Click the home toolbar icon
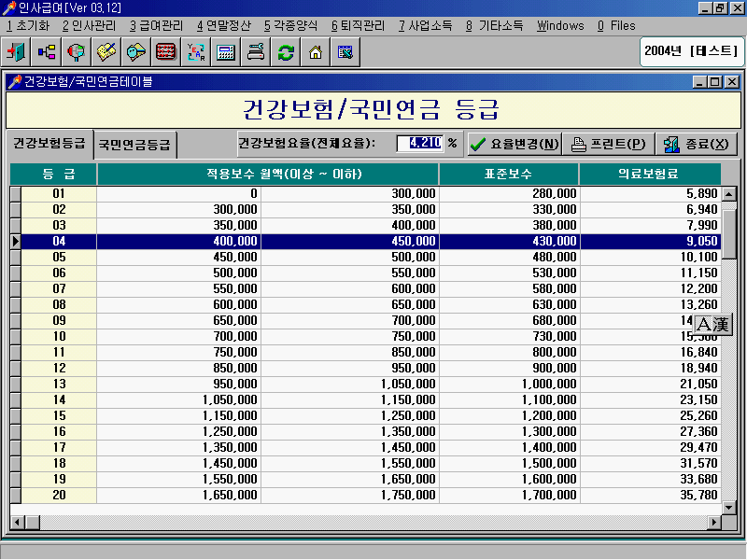The width and height of the screenshot is (747, 560). point(316,52)
